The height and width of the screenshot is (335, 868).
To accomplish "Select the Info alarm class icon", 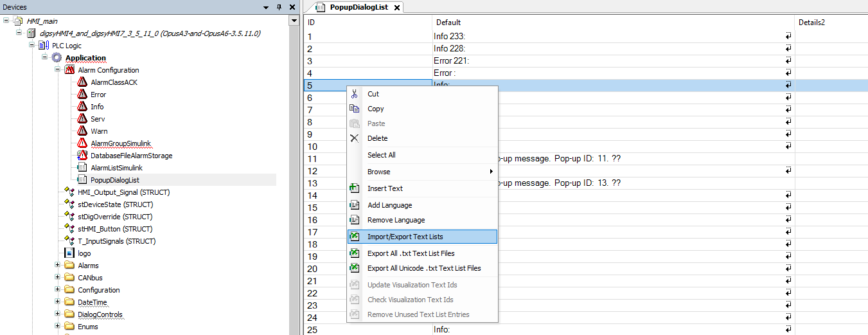I will (82, 107).
